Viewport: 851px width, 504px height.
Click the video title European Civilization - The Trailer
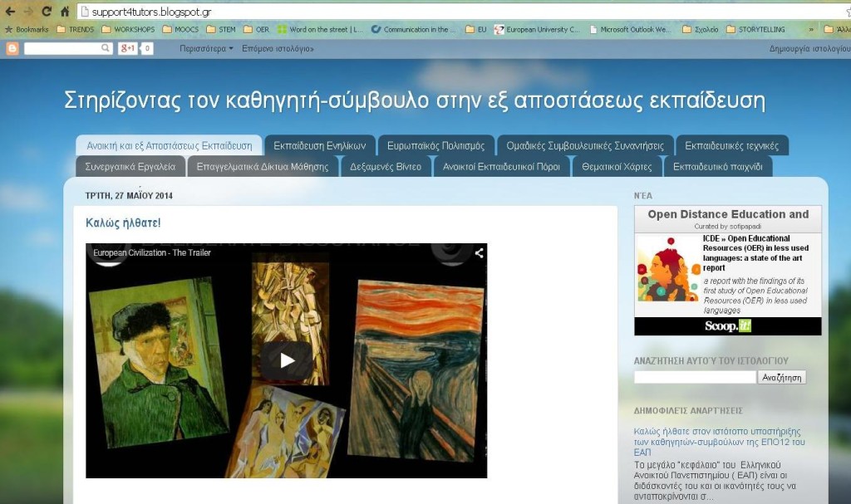(x=152, y=252)
